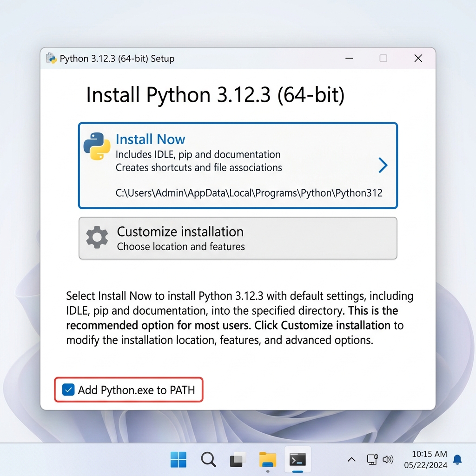Open Customize installation option

(238, 238)
